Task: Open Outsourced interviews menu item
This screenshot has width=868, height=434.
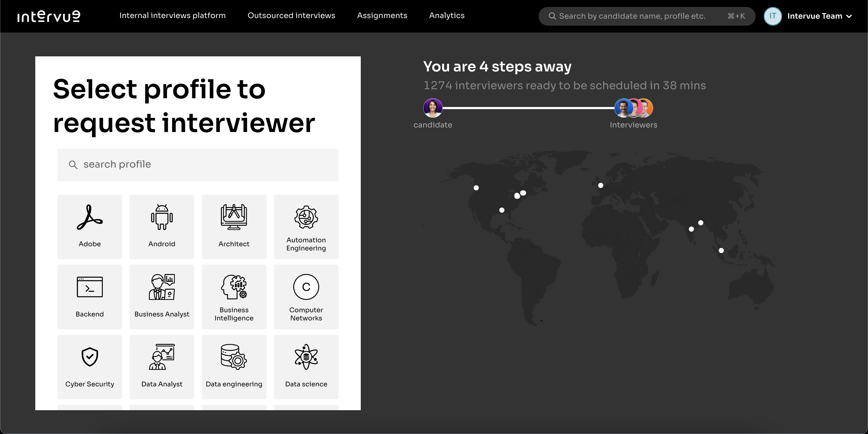Action: 291,15
